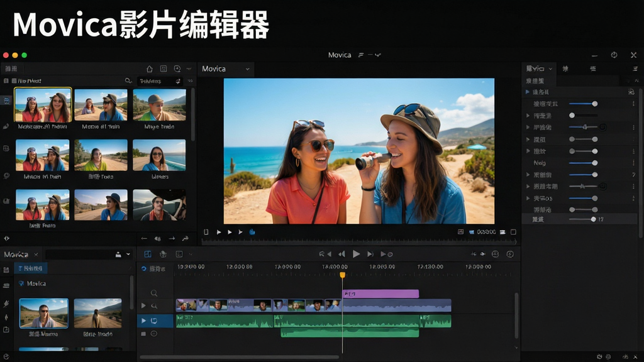The height and width of the screenshot is (362, 644).
Task: Select the blue layout grid icon in timeline toolbar
Action: [x=148, y=254]
